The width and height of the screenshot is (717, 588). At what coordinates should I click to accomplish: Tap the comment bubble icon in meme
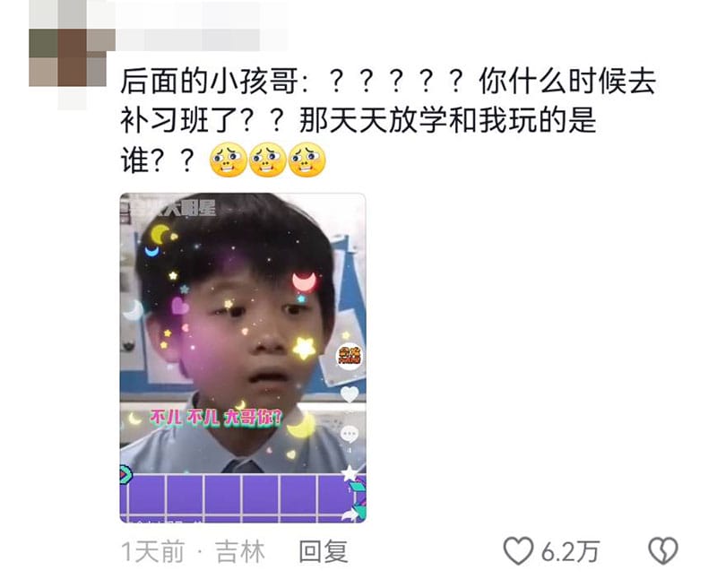coord(350,434)
